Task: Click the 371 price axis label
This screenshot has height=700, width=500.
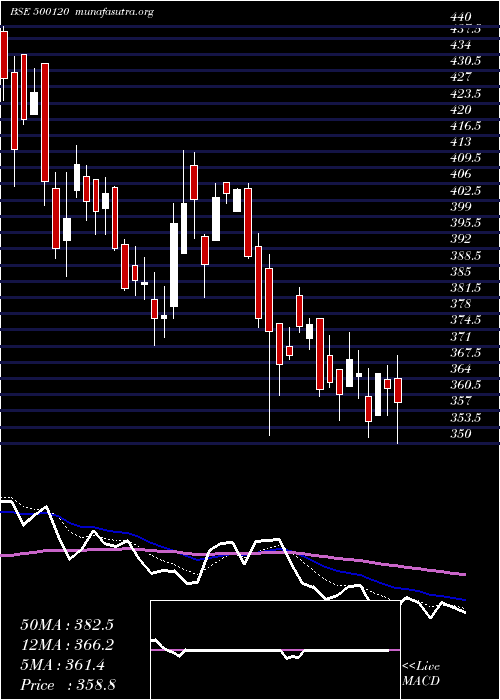Action: coord(461,336)
